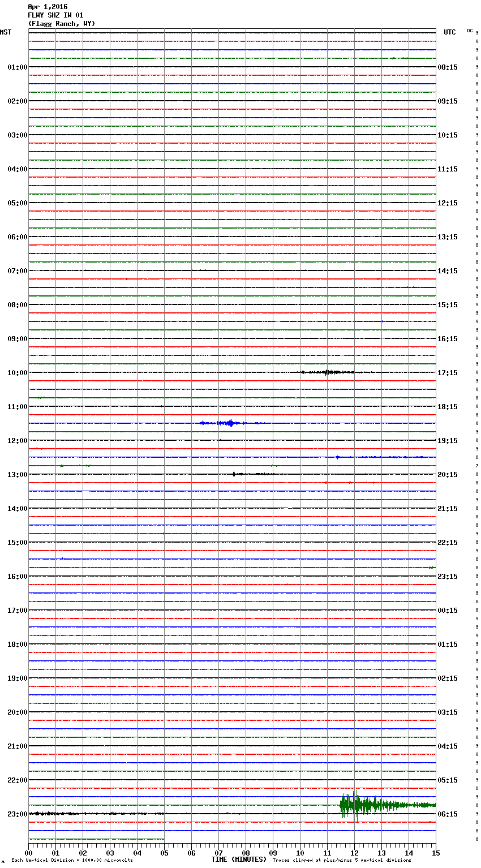Click the black seismic event on 10:00 trace
481x868 pixels.
[x=328, y=372]
